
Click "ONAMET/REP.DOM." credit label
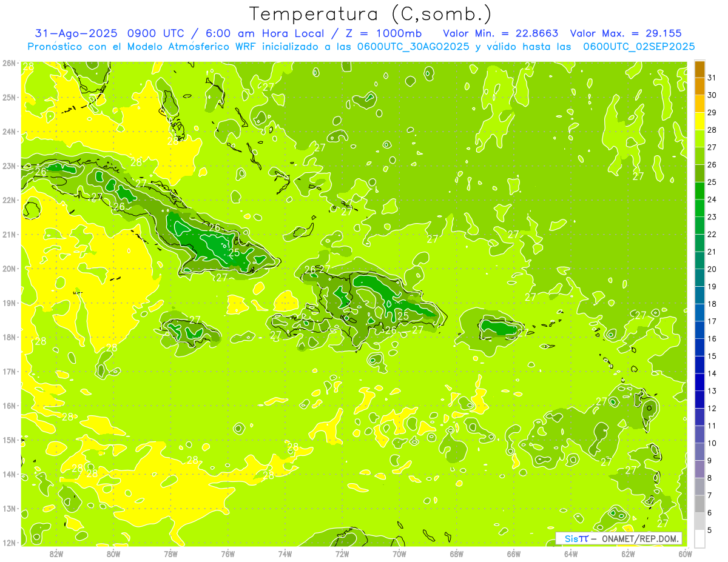pos(639,538)
